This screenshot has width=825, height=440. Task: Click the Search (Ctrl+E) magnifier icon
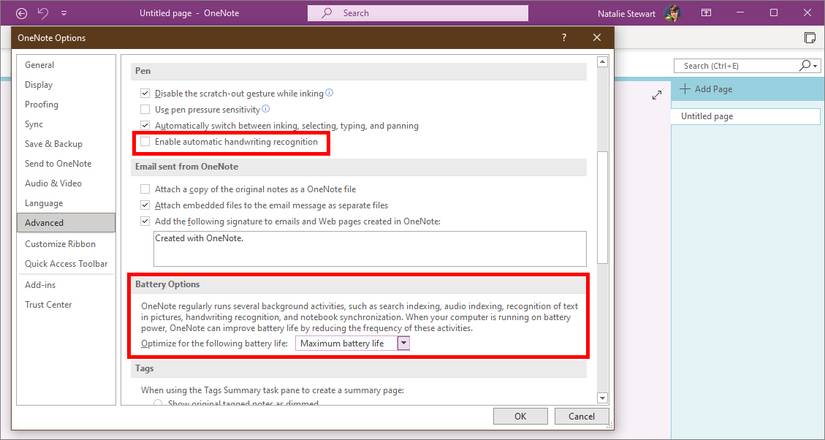805,65
